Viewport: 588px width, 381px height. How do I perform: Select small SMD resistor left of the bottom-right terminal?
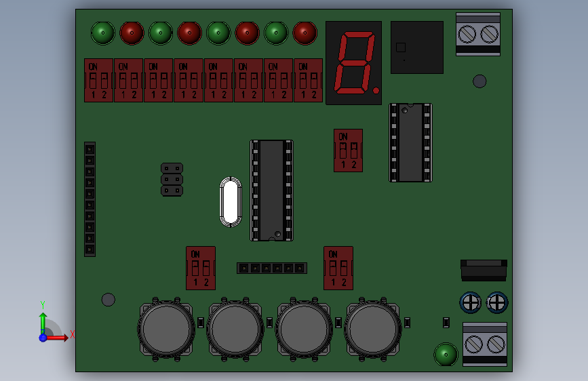[x=446, y=323]
